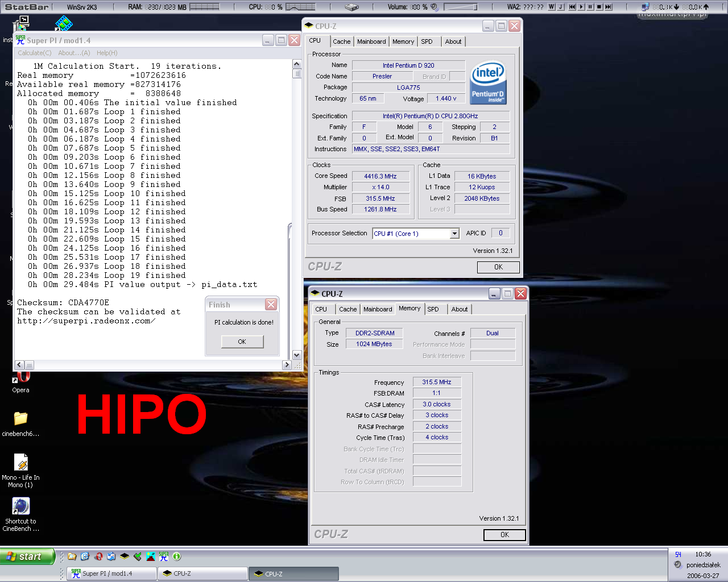Image resolution: width=728 pixels, height=582 pixels.
Task: Click the Channels # field showing Dual
Action: click(x=493, y=333)
